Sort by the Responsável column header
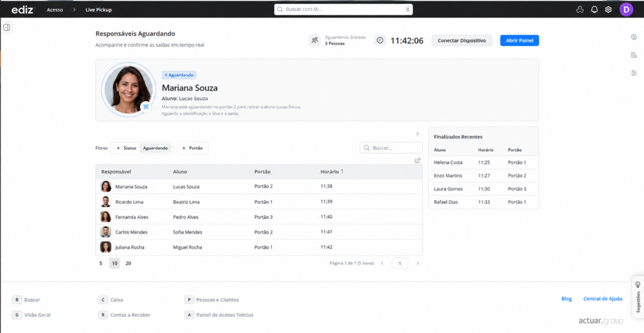 (x=116, y=172)
